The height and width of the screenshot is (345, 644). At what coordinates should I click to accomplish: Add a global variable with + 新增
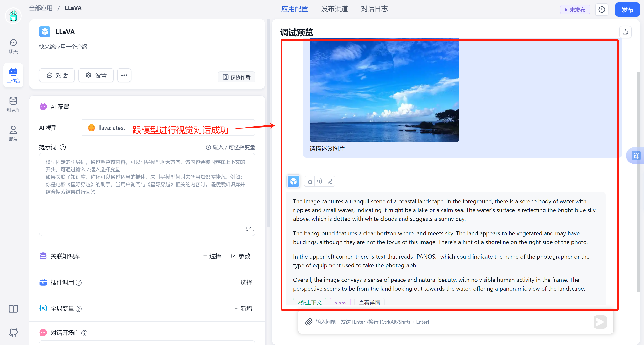point(243,308)
